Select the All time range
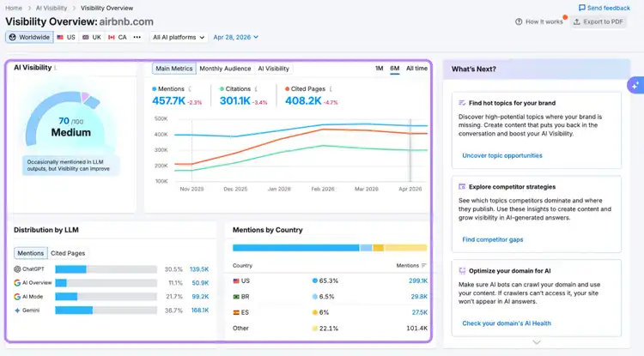Viewport: 644px width, 356px height. coord(416,69)
